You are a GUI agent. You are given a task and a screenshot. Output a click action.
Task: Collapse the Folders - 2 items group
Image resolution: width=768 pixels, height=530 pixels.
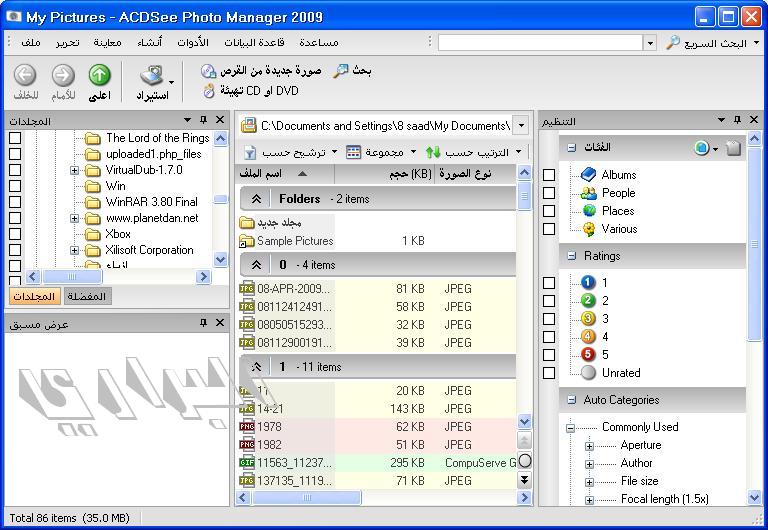(x=256, y=199)
